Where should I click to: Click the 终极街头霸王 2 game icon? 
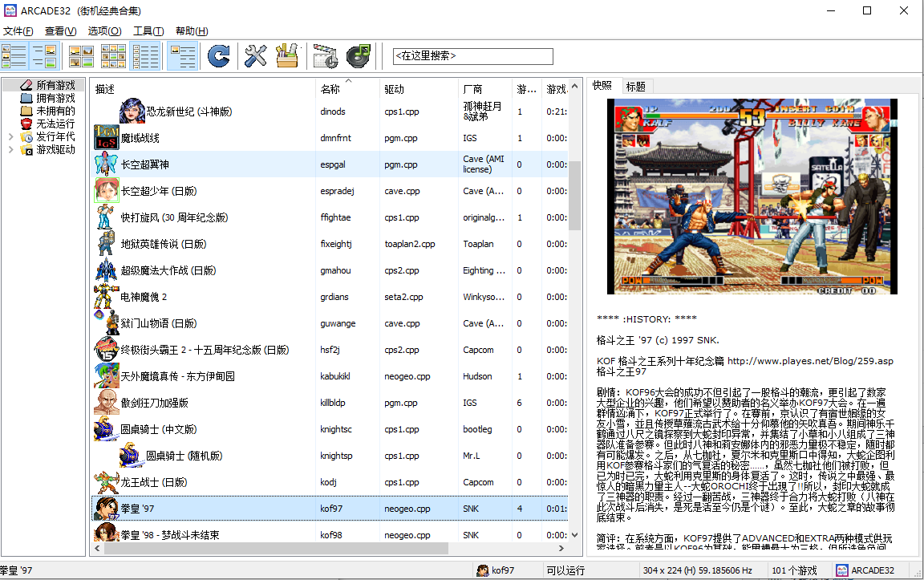click(107, 350)
